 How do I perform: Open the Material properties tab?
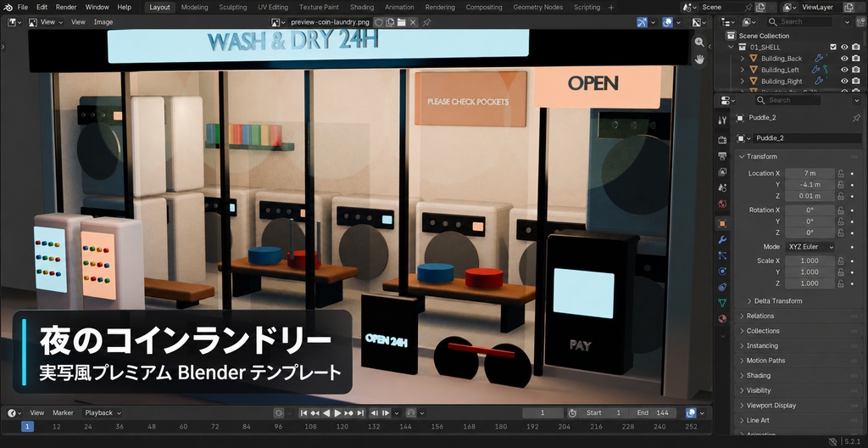[x=722, y=319]
